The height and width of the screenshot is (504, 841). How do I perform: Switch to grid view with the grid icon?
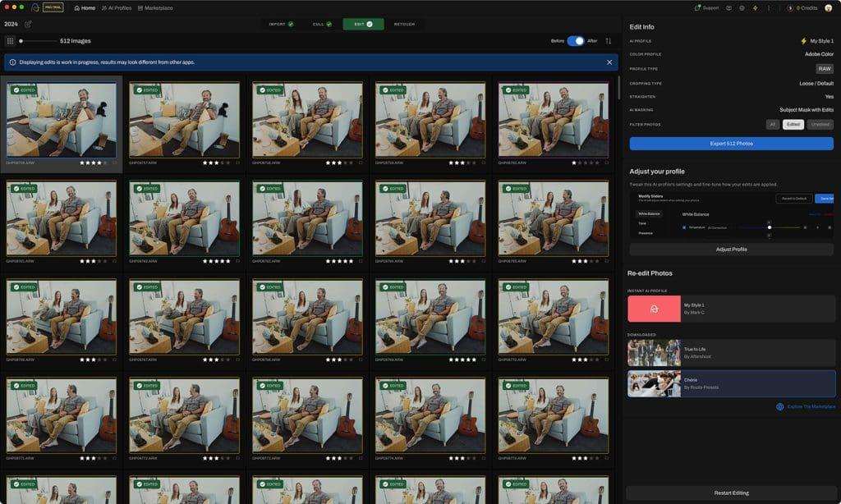tap(10, 41)
